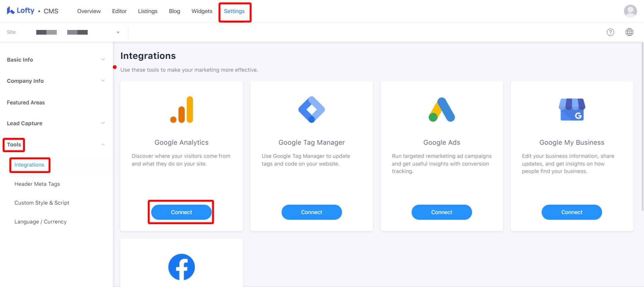Collapse the Tools section
Viewport: 644px width, 287px height.
coord(103,145)
